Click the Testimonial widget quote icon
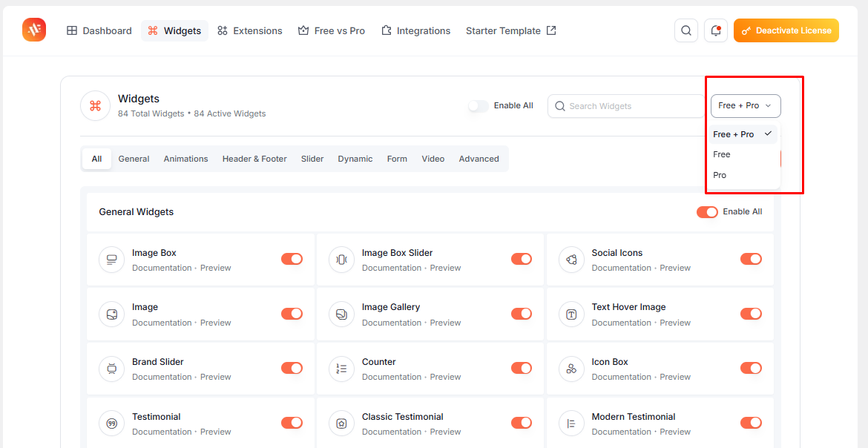The image size is (868, 448). [x=112, y=423]
